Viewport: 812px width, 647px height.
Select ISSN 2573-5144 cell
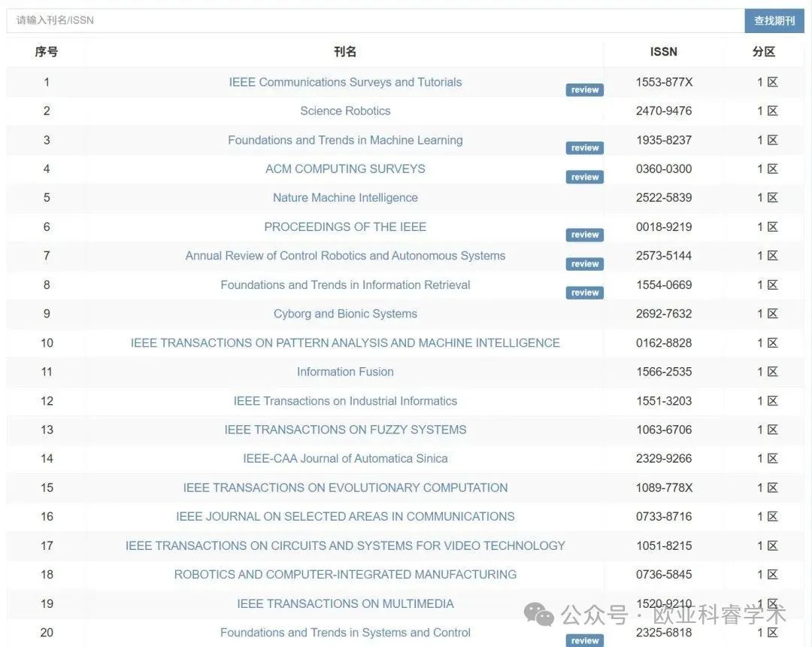pyautogui.click(x=664, y=255)
